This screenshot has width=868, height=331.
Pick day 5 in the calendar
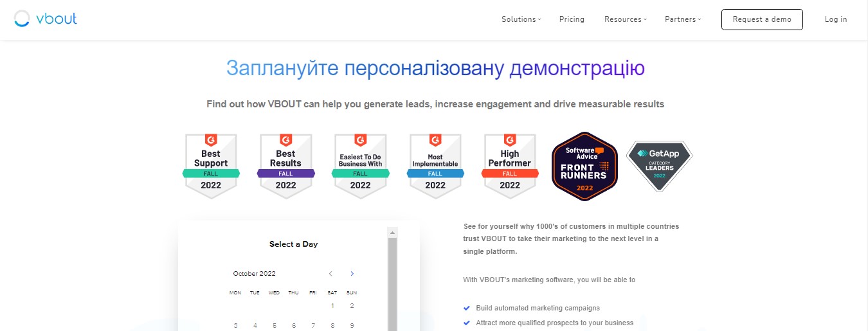(275, 326)
